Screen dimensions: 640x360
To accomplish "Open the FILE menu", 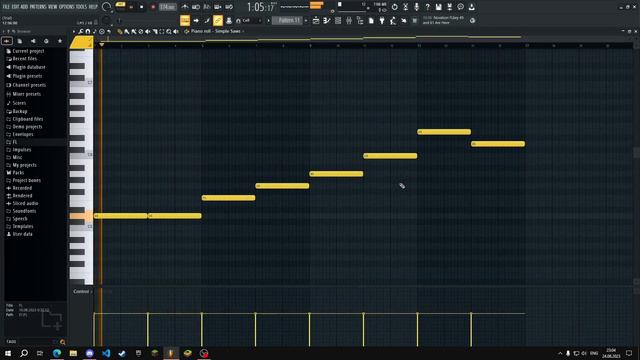I will (x=6, y=7).
